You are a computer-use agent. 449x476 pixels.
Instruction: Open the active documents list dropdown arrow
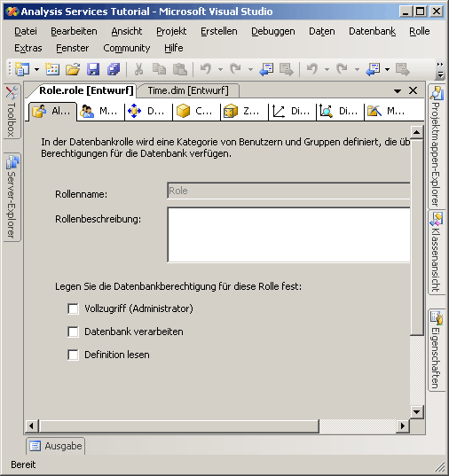(x=398, y=90)
